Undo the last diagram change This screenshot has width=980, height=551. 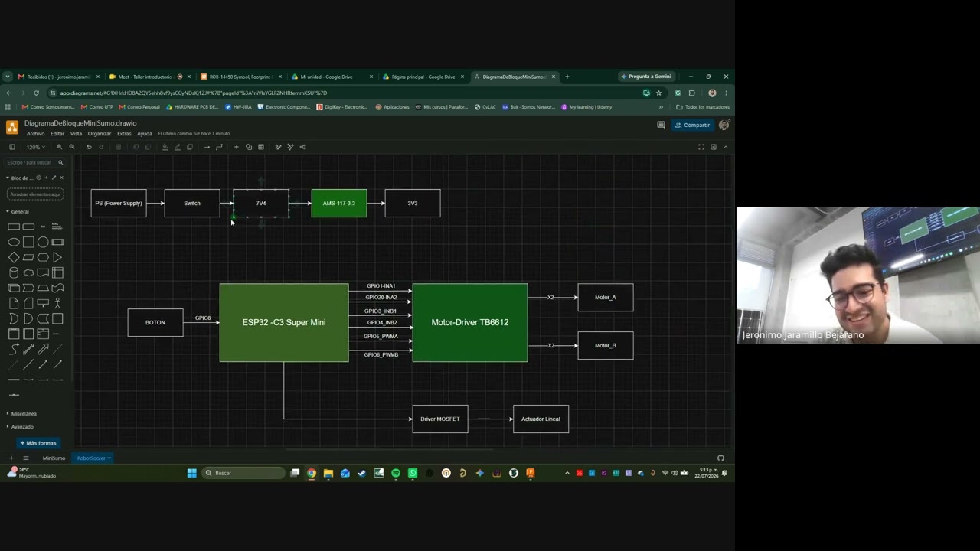click(89, 147)
